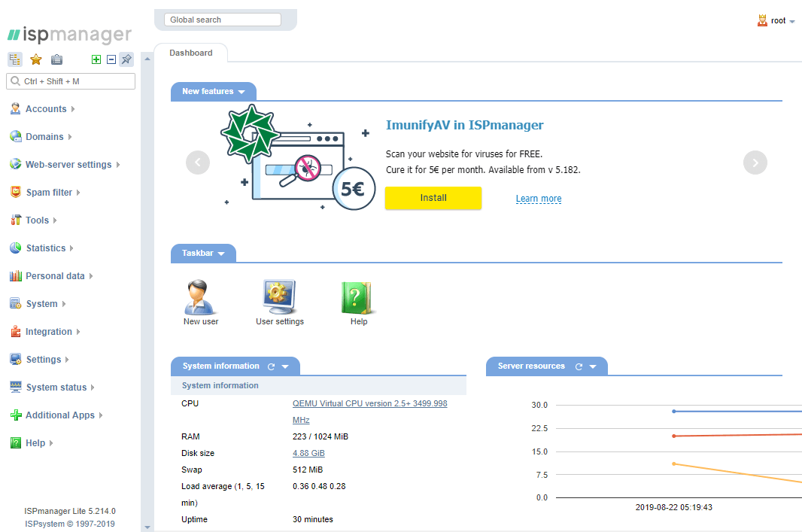Viewport: 802px width, 532px height.
Task: Expand the Tools menu section
Action: tap(55, 220)
